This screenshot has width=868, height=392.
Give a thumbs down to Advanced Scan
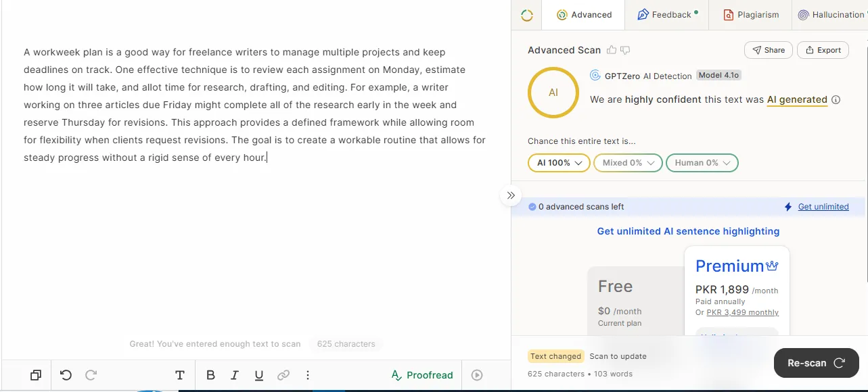click(625, 50)
